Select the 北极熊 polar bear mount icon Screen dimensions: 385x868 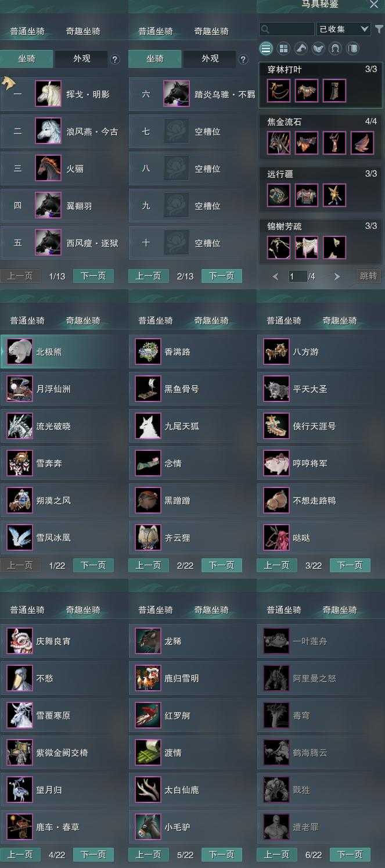pos(20,352)
